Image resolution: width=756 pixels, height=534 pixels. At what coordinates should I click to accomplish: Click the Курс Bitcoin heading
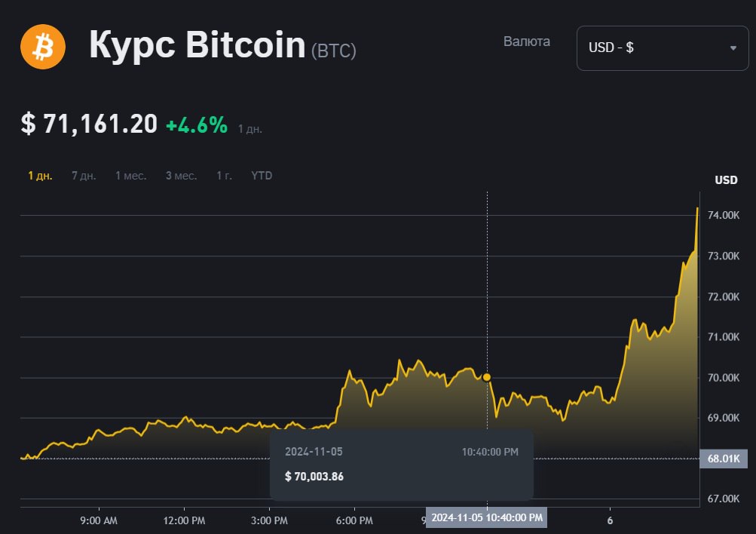(x=197, y=46)
